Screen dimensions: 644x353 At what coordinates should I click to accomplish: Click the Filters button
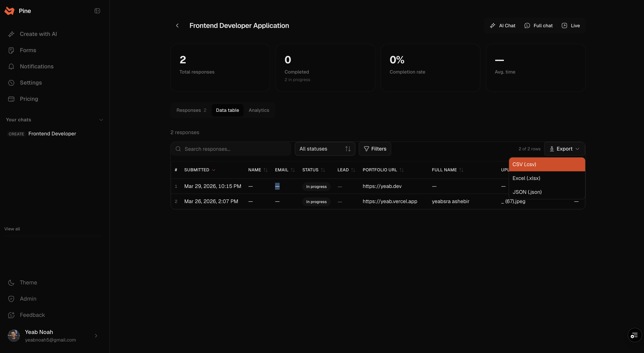point(375,149)
